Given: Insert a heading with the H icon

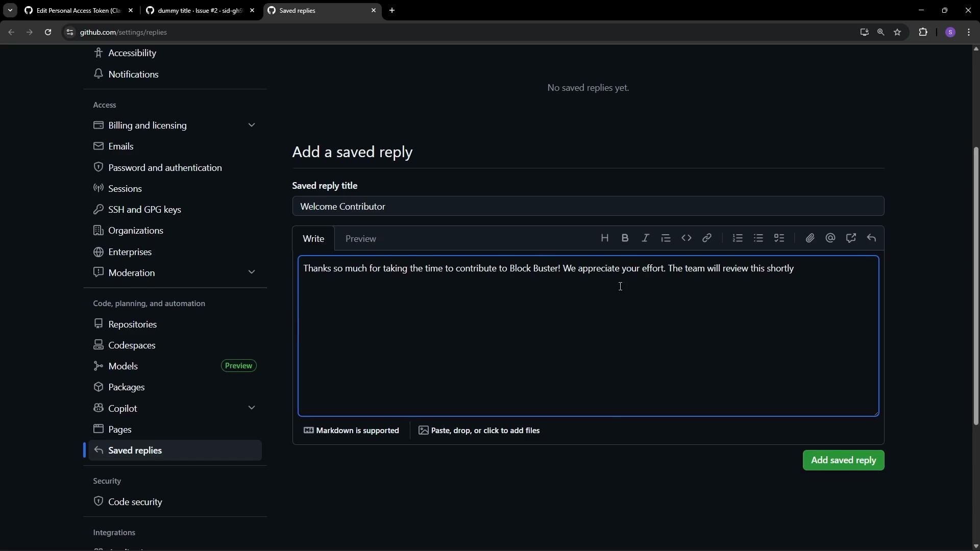Looking at the screenshot, I should click(604, 238).
